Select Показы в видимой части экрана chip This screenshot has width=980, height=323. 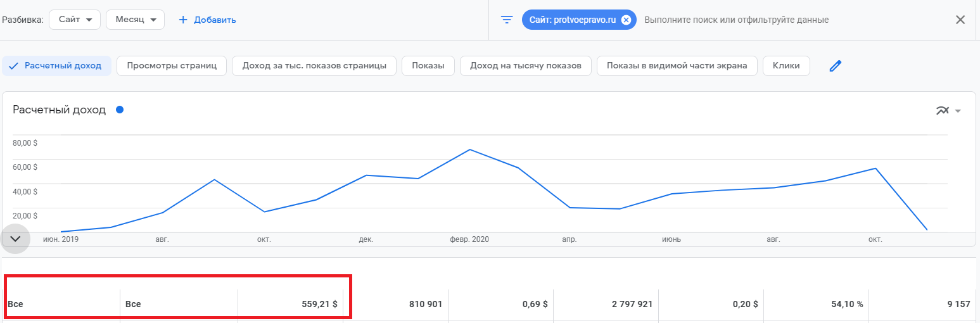point(677,66)
